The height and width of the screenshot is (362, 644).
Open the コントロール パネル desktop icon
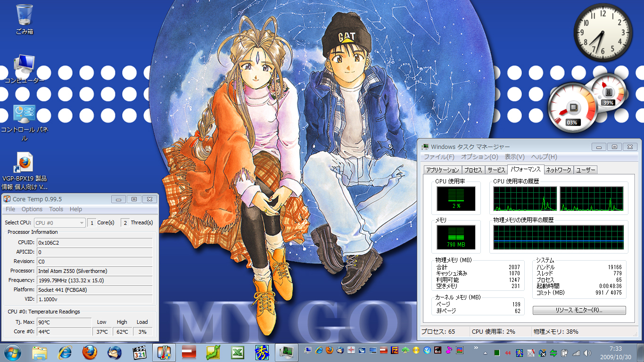[25, 115]
